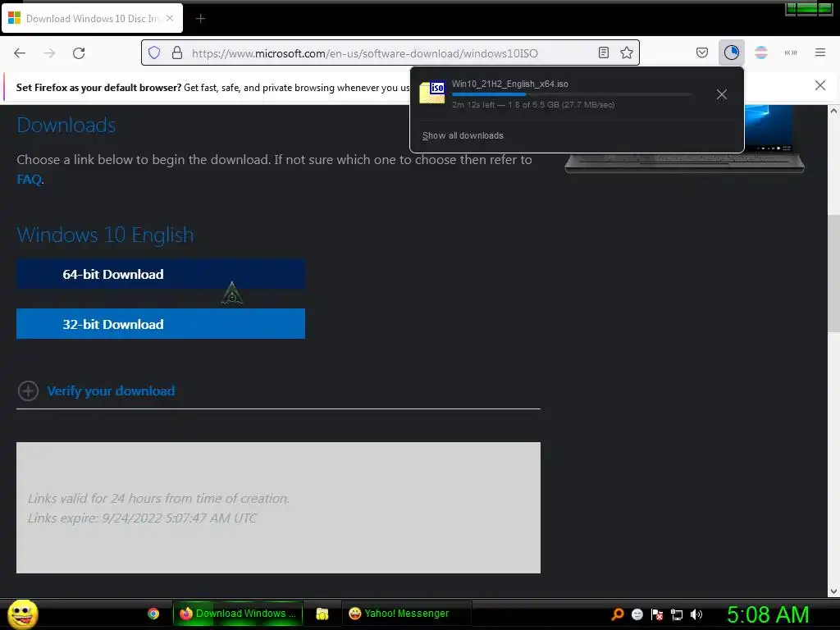Open the smiley face Start button
This screenshot has height=630, width=840.
coord(22,614)
